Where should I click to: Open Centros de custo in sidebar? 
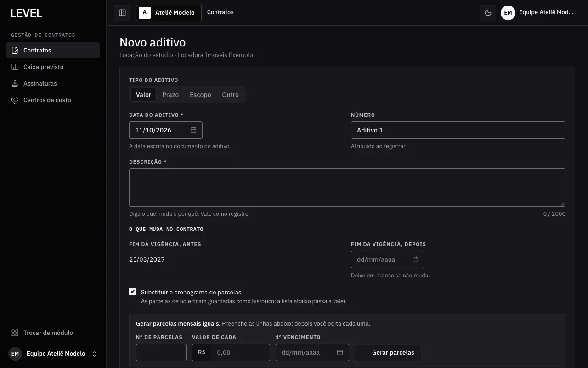tap(53, 100)
